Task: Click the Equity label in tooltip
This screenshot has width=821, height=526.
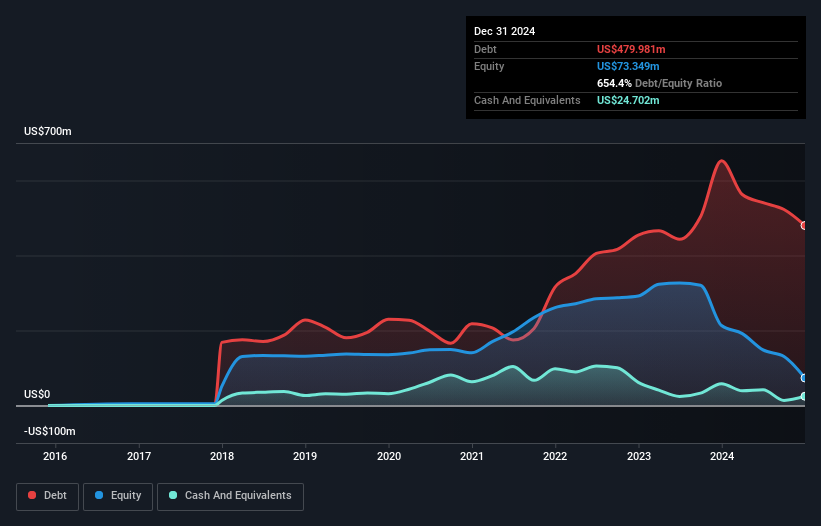Action: click(x=489, y=66)
